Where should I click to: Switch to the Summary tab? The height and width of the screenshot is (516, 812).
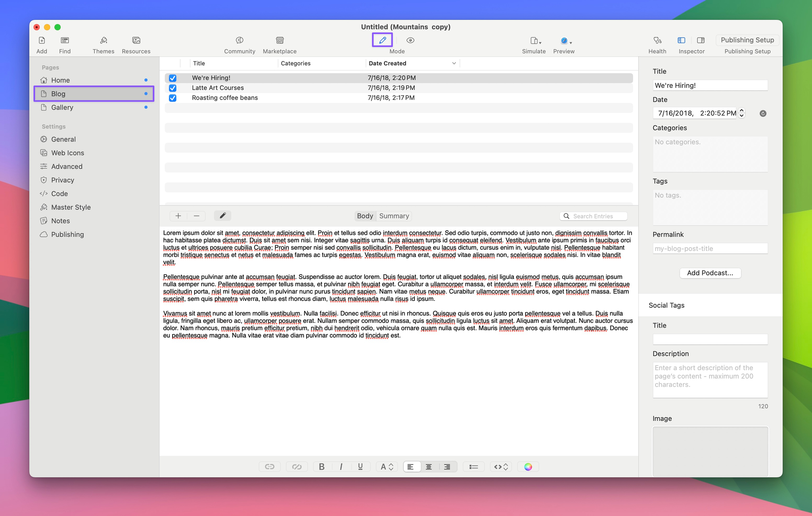point(394,216)
